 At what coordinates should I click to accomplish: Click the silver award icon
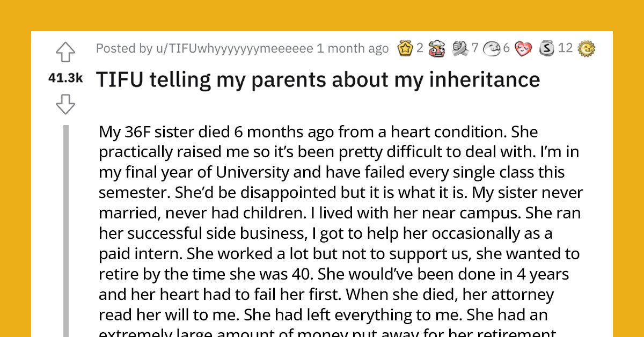[548, 48]
